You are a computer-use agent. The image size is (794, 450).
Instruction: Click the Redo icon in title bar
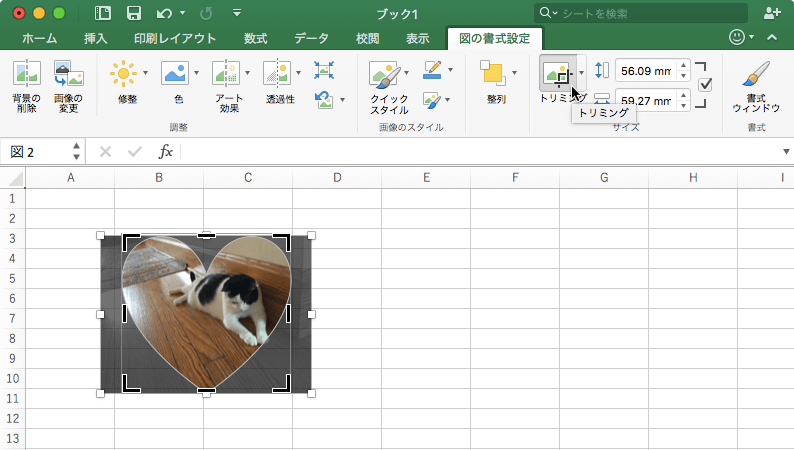tap(206, 13)
